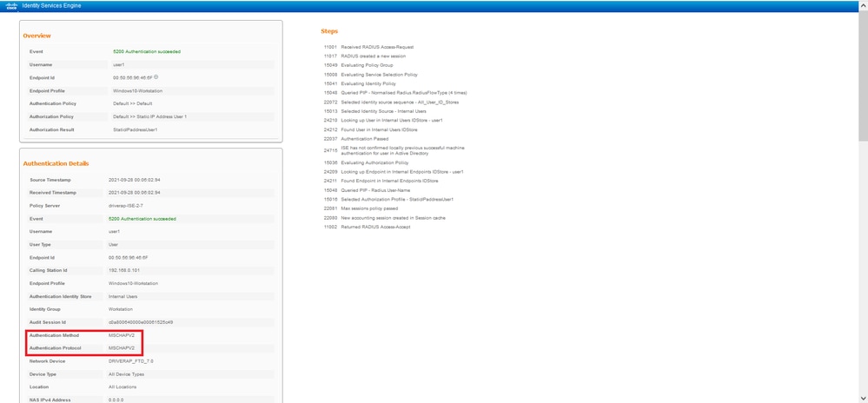This screenshot has height=403, width=868.
Task: Click the "Calling Station Id" field label
Action: click(x=48, y=270)
